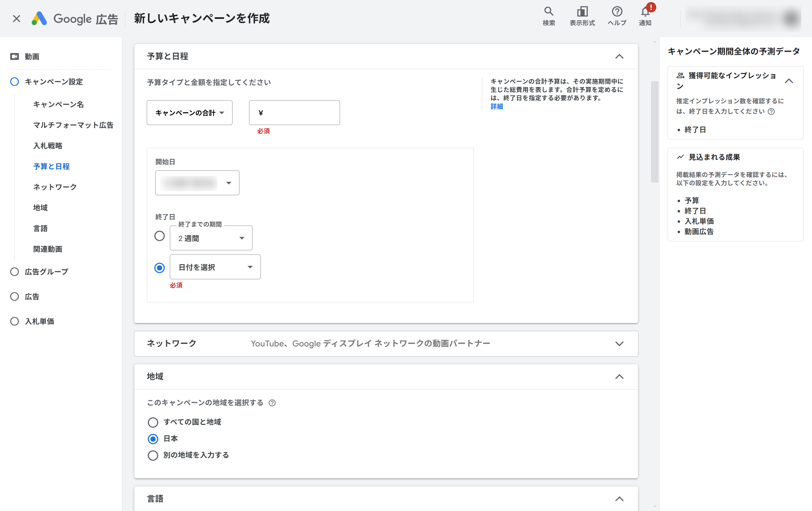Click the 広告 step label in sidebar
This screenshot has height=511, width=812.
tap(32, 296)
